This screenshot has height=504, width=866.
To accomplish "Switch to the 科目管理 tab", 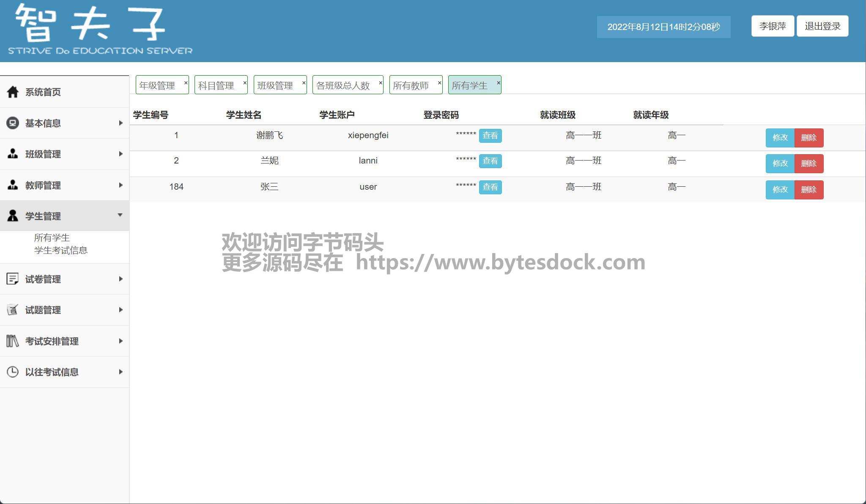I will (216, 85).
